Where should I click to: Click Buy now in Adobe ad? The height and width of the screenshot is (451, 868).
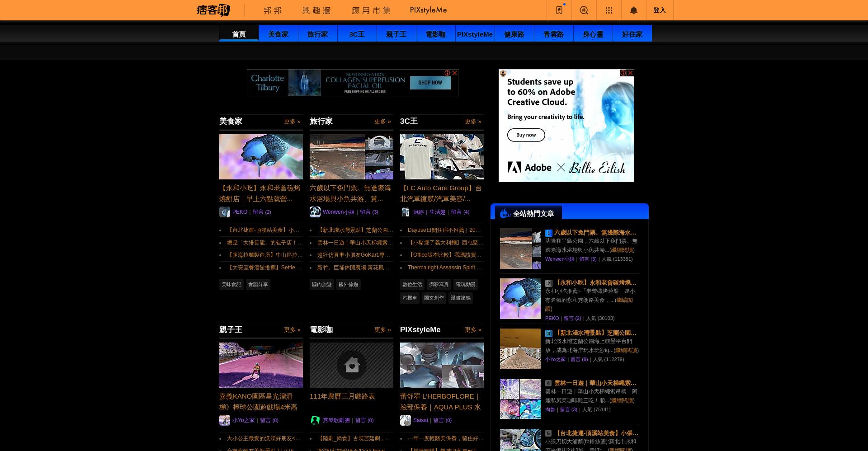coord(526,135)
